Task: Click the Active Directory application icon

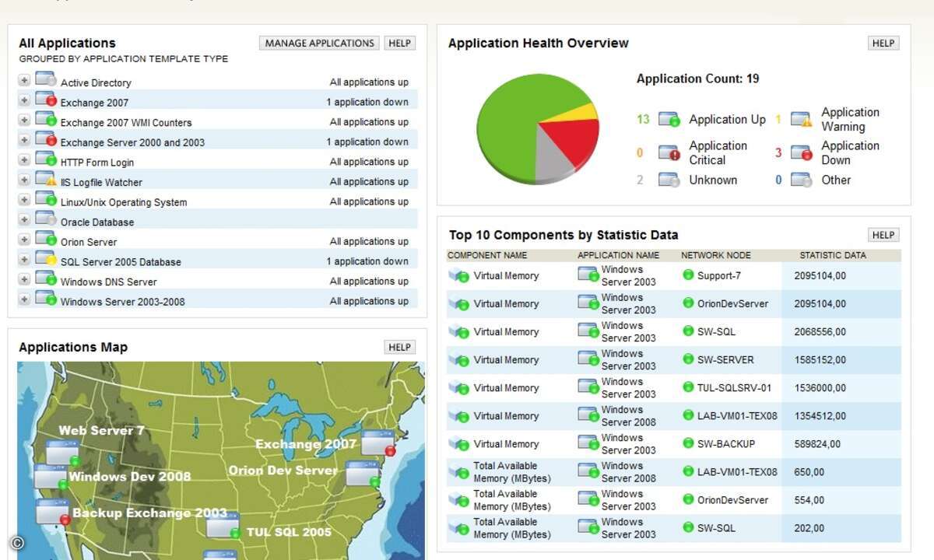Action: click(46, 79)
